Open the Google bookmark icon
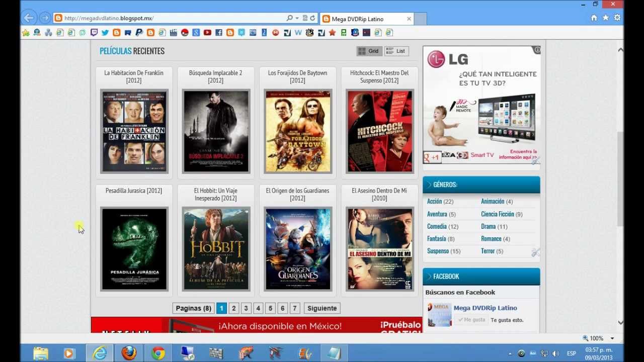The width and height of the screenshot is (644, 362). (196, 33)
